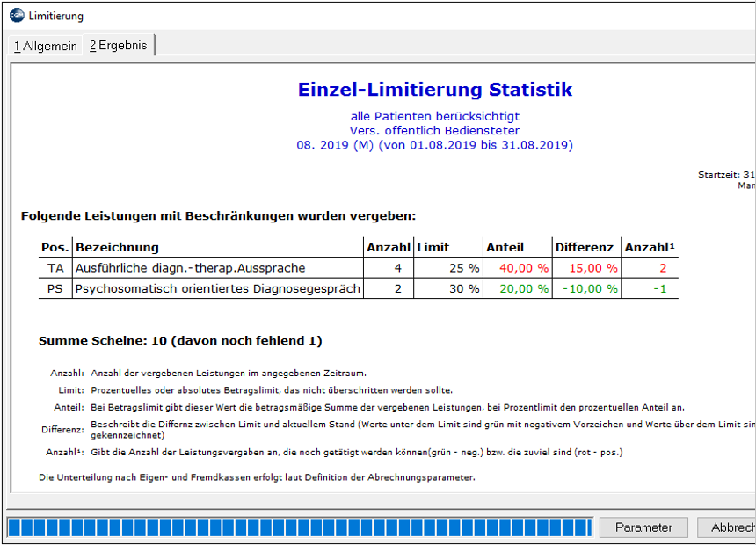
Task: Click the Abbrechen button
Action: tap(727, 527)
